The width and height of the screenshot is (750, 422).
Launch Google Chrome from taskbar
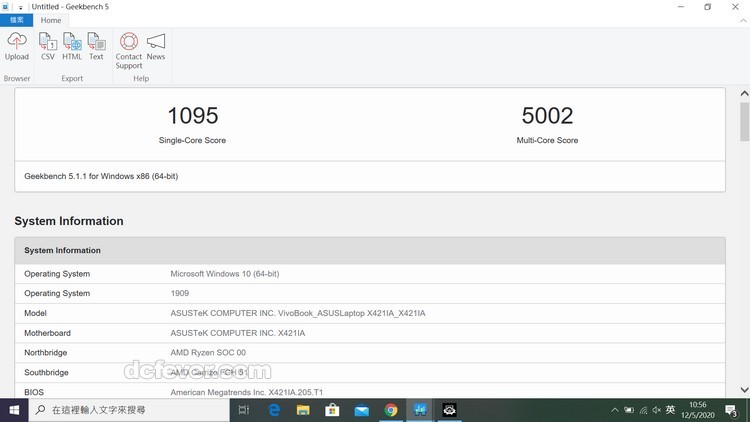coord(391,410)
